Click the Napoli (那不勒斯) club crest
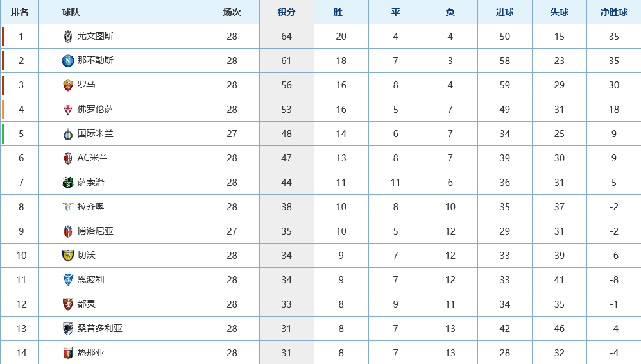This screenshot has height=364, width=641. pyautogui.click(x=68, y=61)
